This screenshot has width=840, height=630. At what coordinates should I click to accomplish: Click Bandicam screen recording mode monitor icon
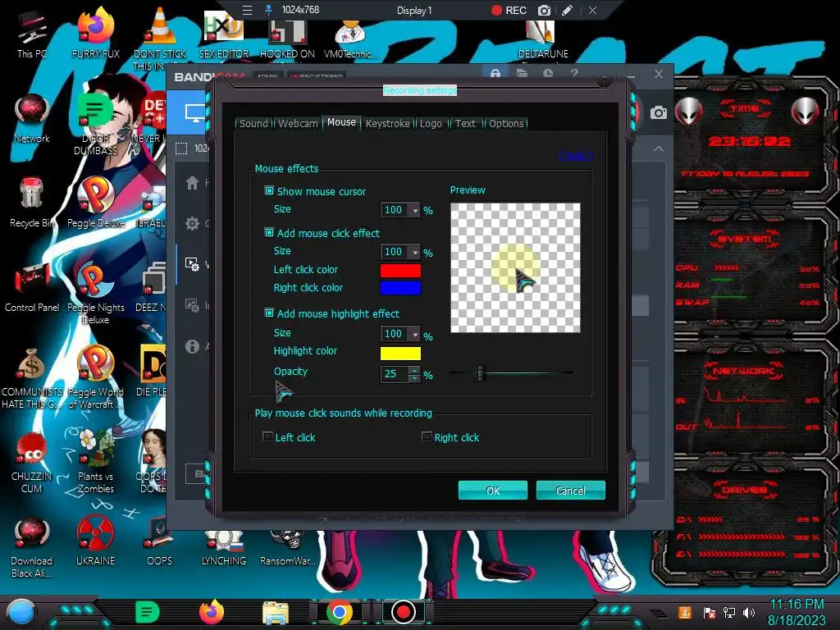(194, 113)
